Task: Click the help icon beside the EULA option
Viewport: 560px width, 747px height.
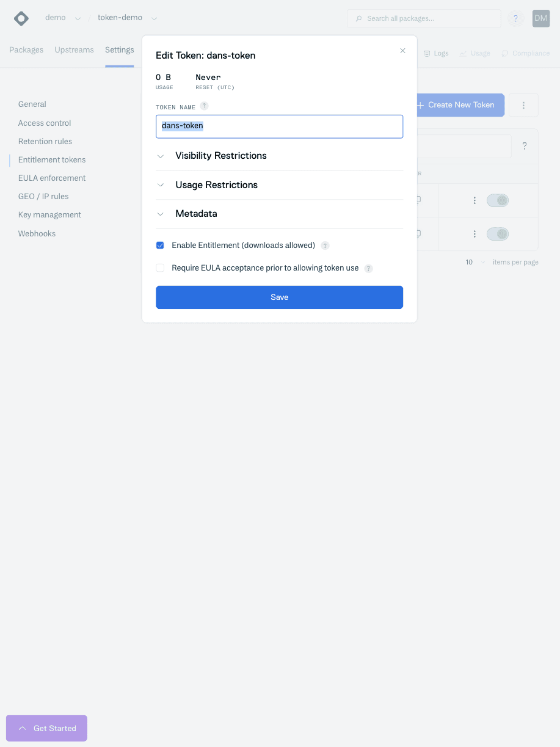Action: click(368, 268)
